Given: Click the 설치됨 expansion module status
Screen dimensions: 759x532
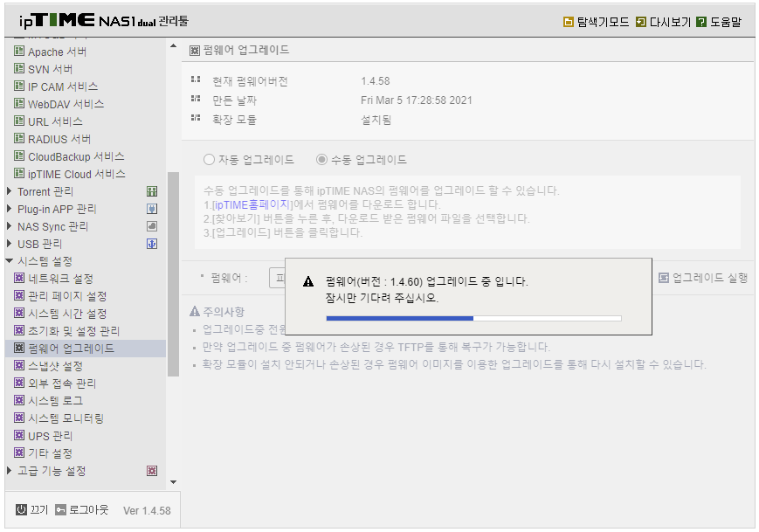Looking at the screenshot, I should click(x=376, y=120).
